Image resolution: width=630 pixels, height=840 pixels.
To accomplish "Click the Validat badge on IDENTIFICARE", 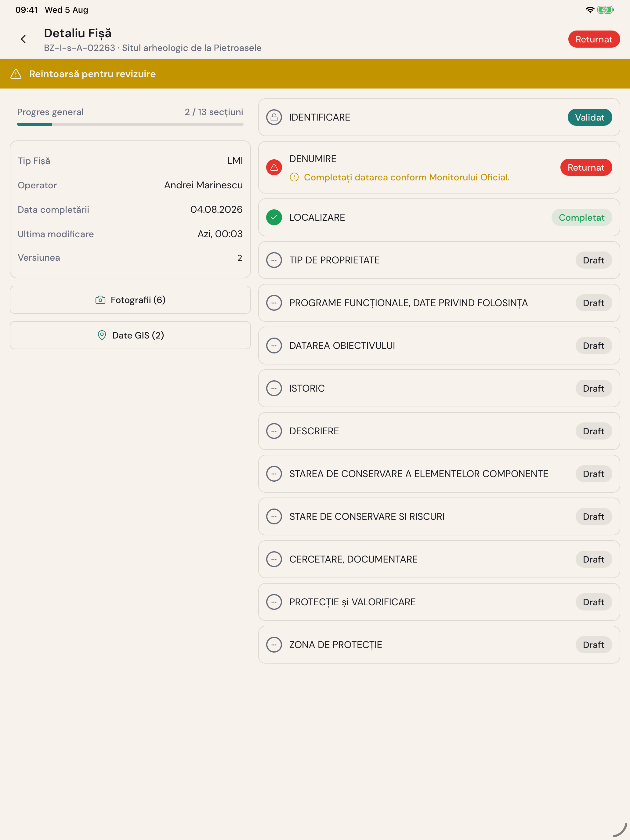I will point(590,117).
